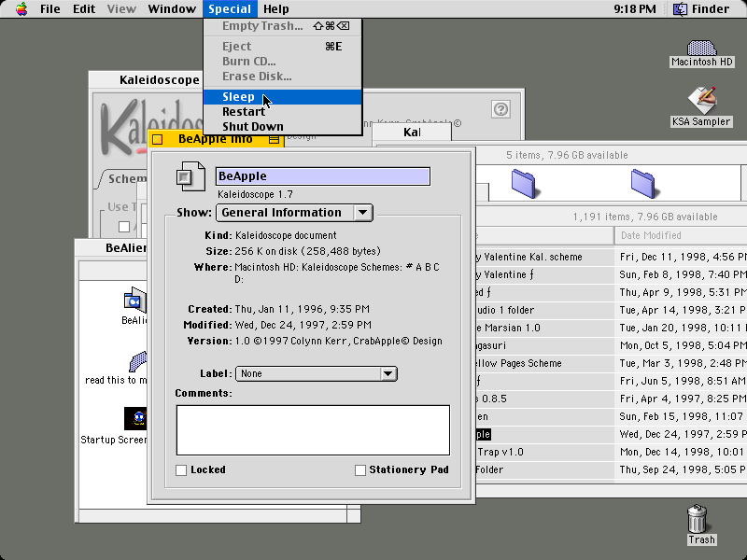
Task: Click the windowshade box on BeApple Info
Action: [274, 139]
